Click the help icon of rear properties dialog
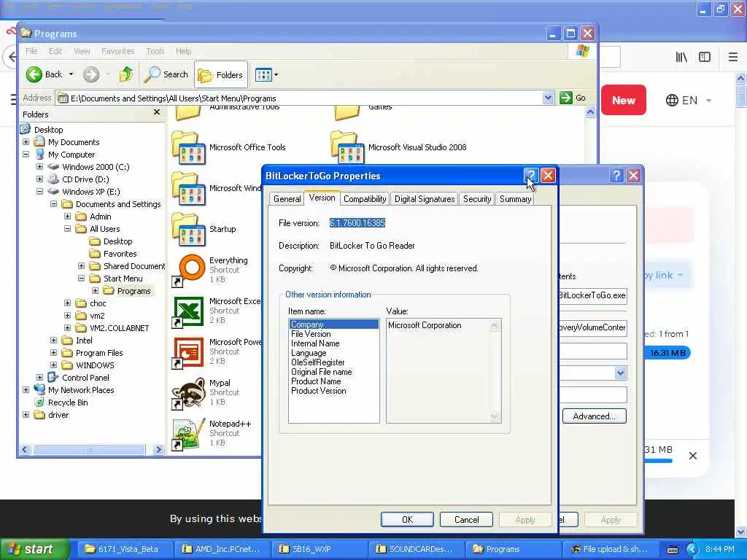The width and height of the screenshot is (747, 560). tap(616, 175)
